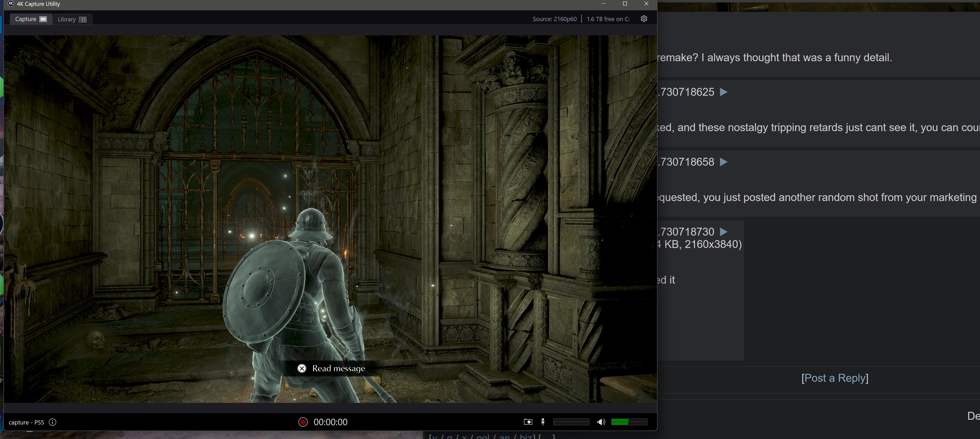Open the settings gear icon

[644, 19]
